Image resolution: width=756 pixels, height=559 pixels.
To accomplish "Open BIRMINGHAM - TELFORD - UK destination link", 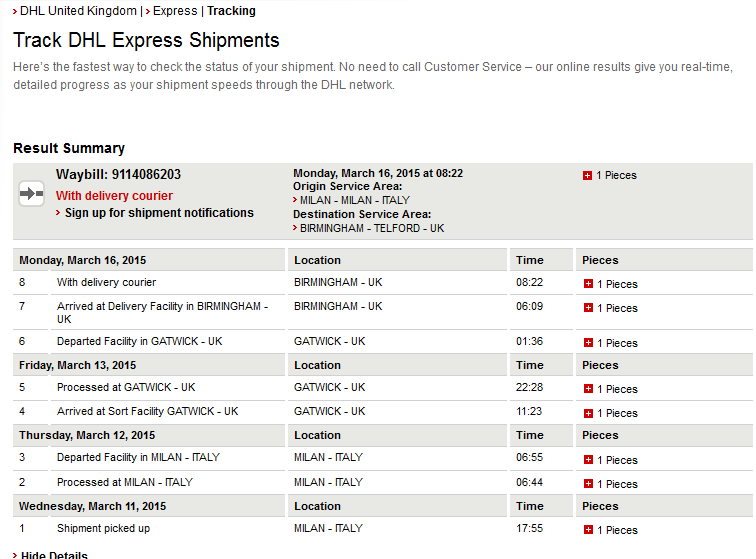I will [372, 228].
